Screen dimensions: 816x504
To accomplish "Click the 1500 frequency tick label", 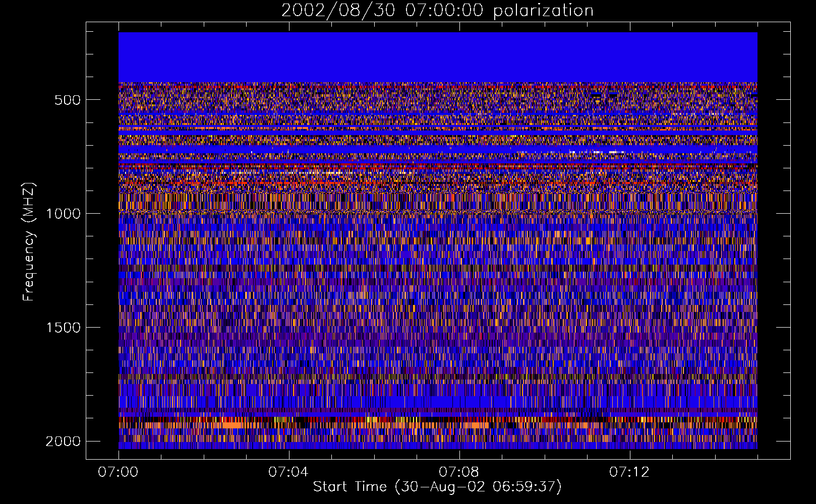I will pos(64,328).
